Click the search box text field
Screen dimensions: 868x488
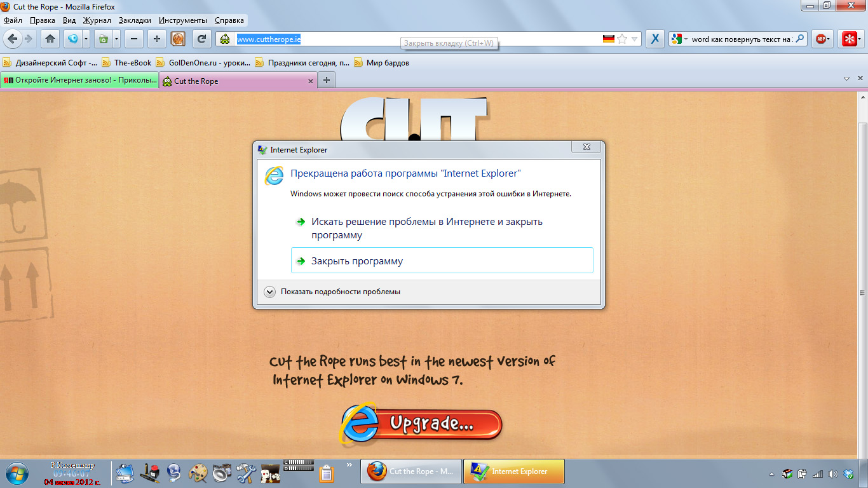[x=742, y=39]
